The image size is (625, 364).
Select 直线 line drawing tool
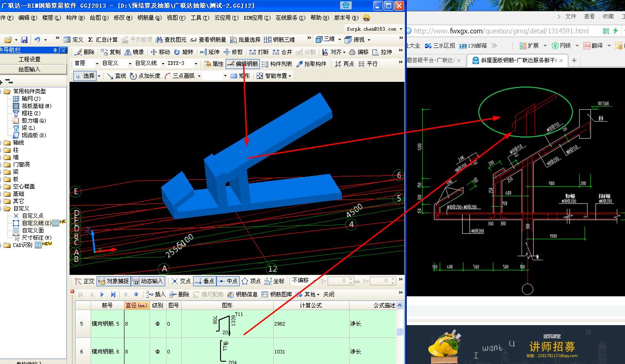117,76
